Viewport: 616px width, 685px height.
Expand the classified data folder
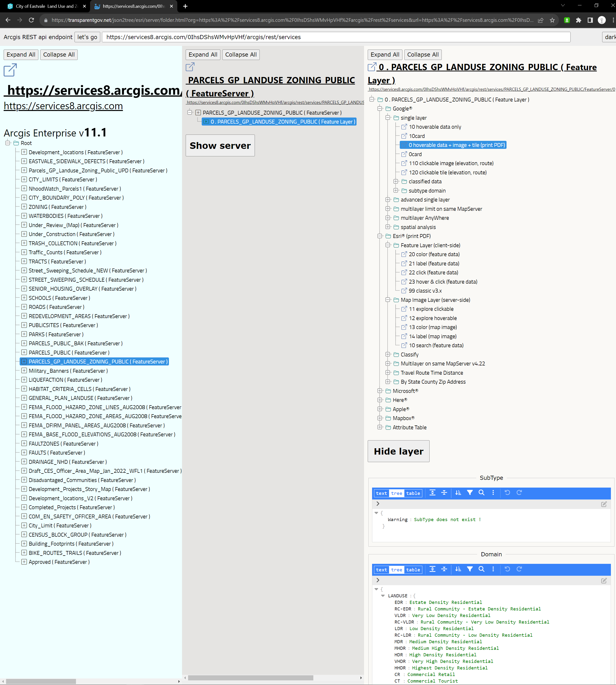tap(396, 181)
